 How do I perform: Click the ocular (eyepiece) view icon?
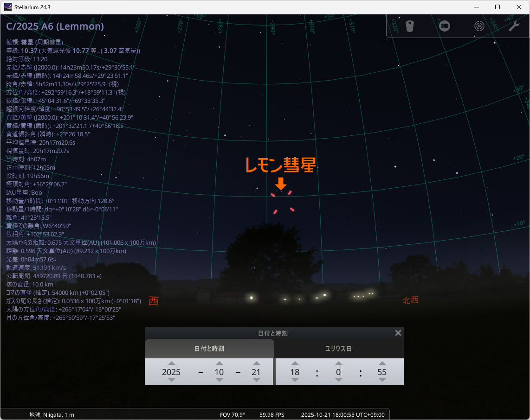point(409,26)
